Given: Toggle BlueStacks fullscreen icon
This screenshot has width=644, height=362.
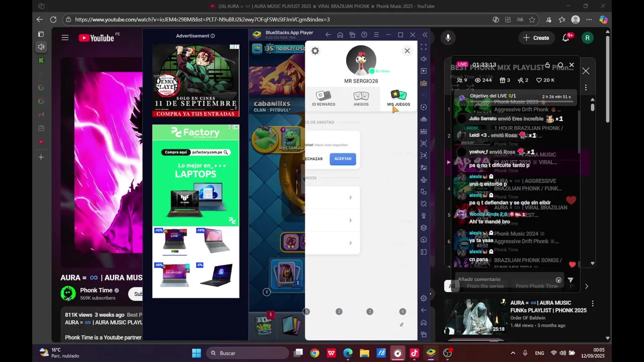Looking at the screenshot, I should click(x=424, y=47).
